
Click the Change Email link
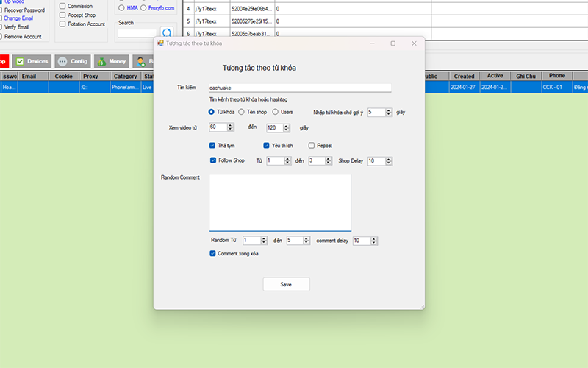(18, 18)
